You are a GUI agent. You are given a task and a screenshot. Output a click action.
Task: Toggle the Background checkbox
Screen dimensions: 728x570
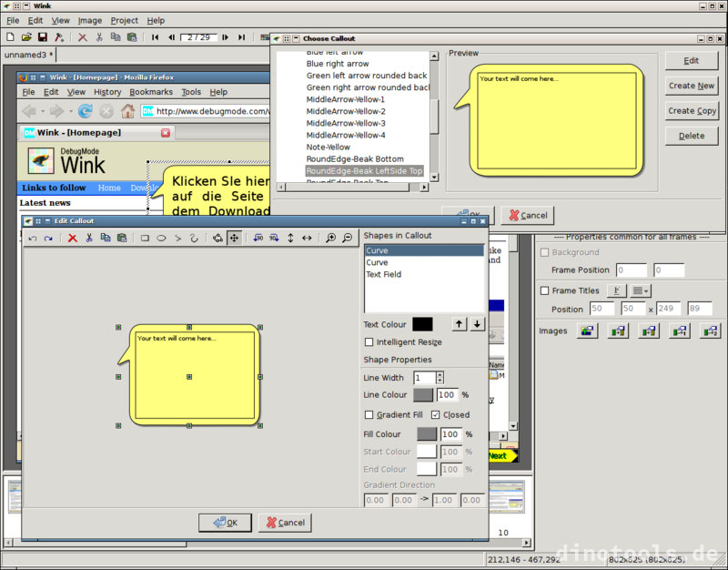[544, 252]
